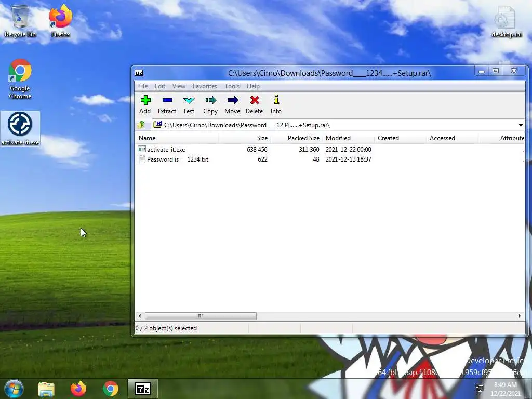532x399 pixels.
Task: Select Firefox desktop shortcut
Action: coord(60,21)
